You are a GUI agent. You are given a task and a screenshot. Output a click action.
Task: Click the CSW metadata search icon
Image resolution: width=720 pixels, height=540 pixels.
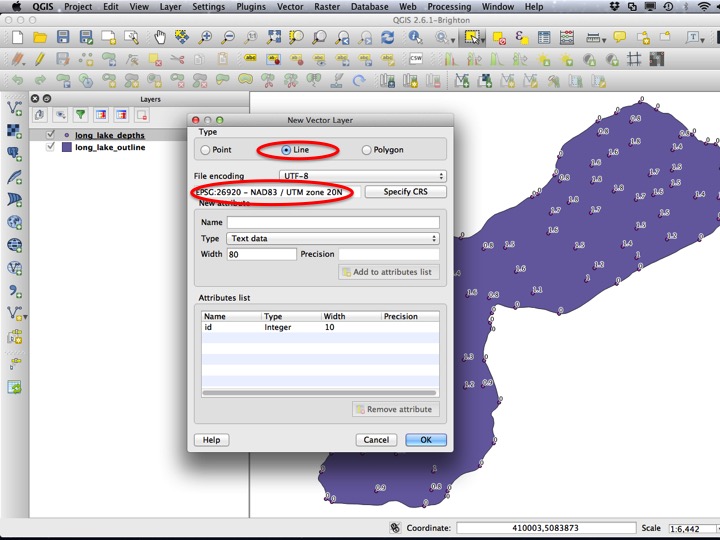point(416,59)
